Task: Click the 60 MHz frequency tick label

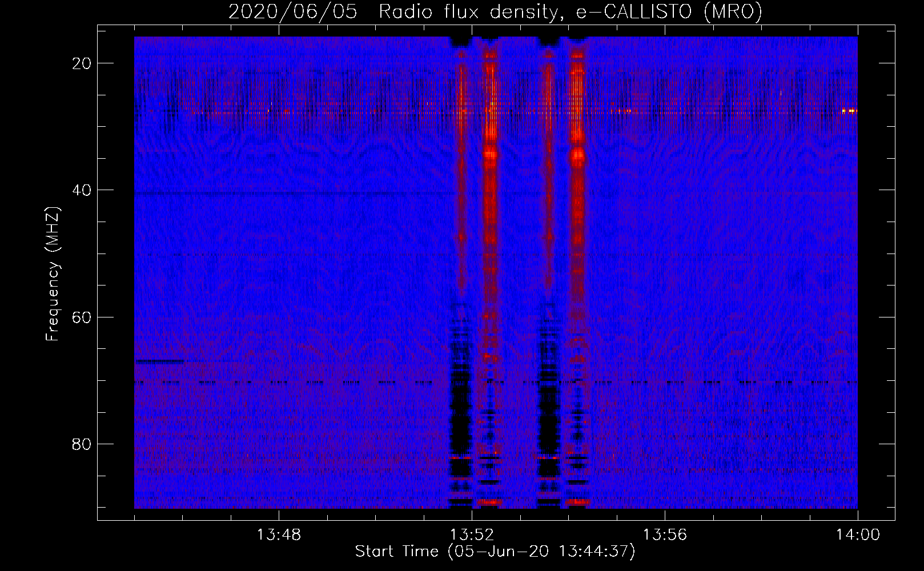Action: 82,317
